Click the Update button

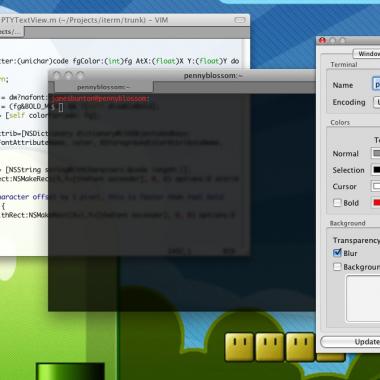click(350, 342)
